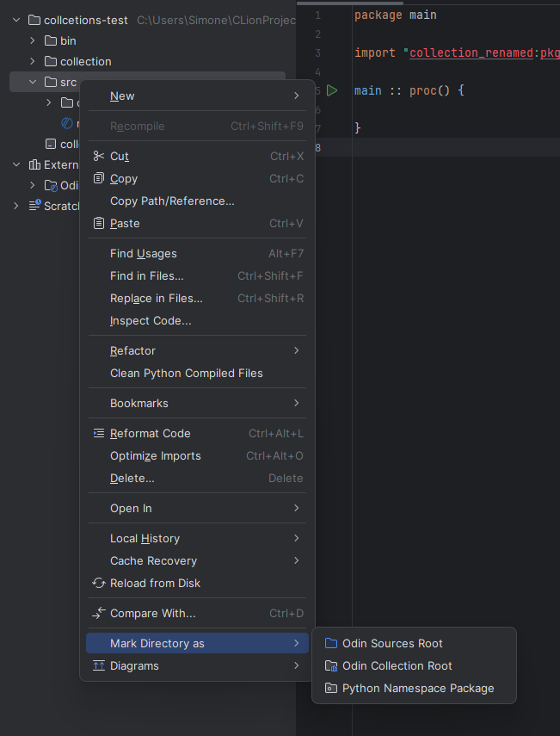Click line number 8 in gutter
Image resolution: width=560 pixels, height=736 pixels.
318,147
